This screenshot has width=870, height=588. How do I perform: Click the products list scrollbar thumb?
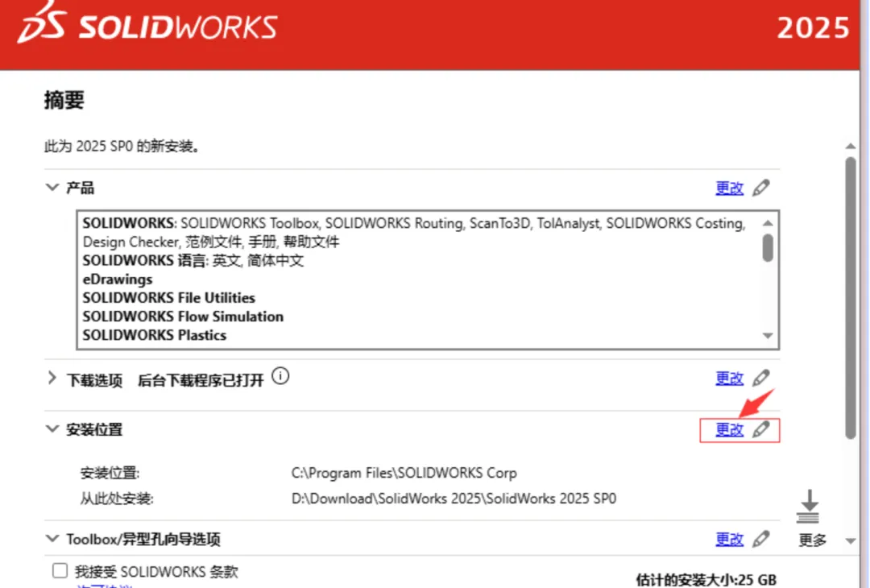coord(768,247)
